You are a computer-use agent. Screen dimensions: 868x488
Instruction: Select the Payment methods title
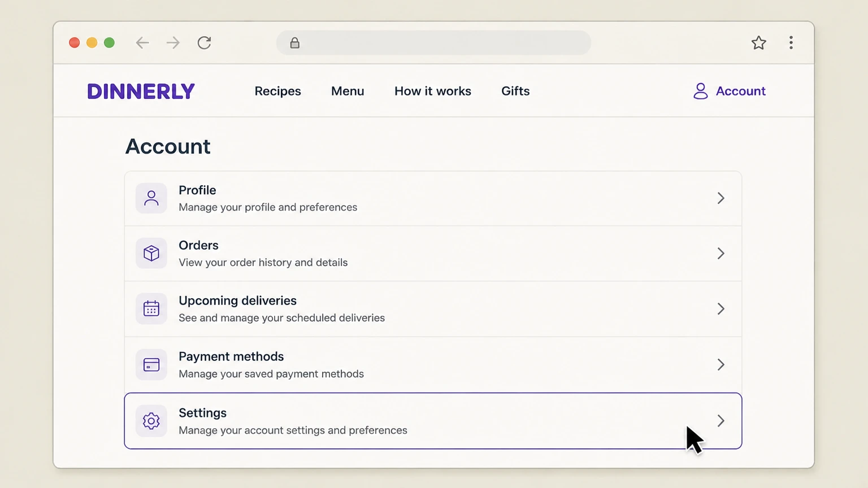coord(231,356)
